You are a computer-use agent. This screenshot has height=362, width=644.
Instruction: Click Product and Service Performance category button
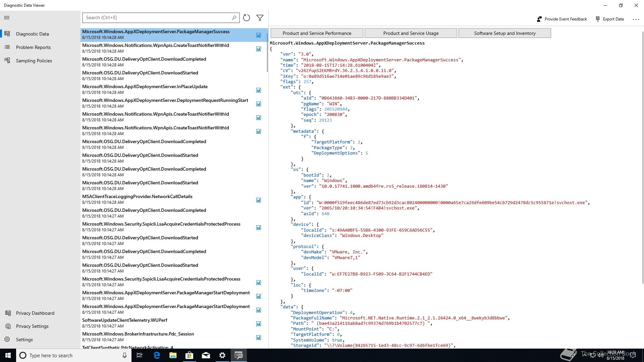[317, 33]
